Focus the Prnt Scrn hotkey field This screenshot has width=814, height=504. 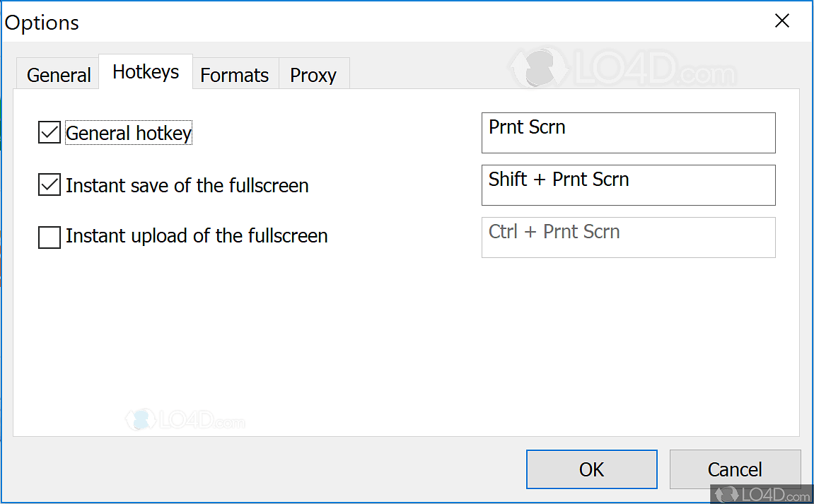pos(628,133)
